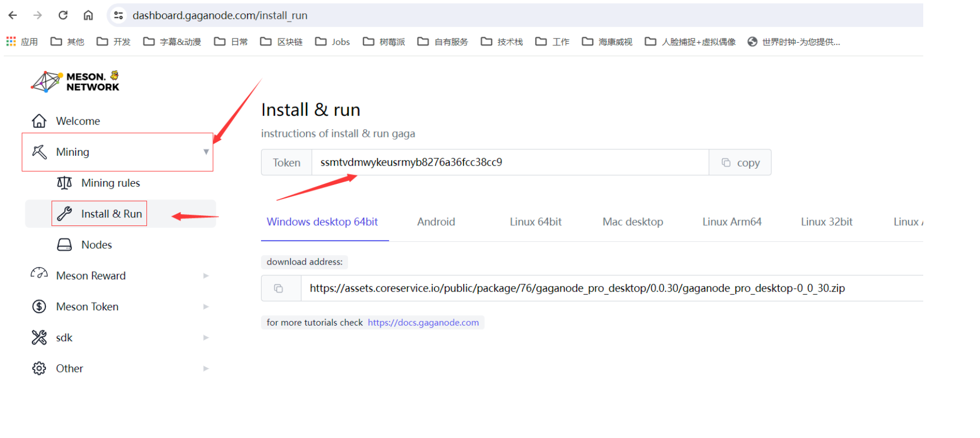This screenshot has height=438, width=980.
Task: Open the browser home page icon
Action: [88, 15]
